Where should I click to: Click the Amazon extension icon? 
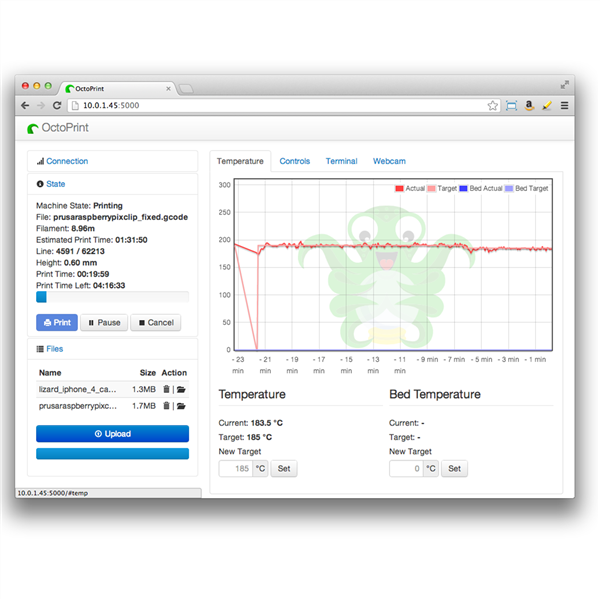(529, 105)
